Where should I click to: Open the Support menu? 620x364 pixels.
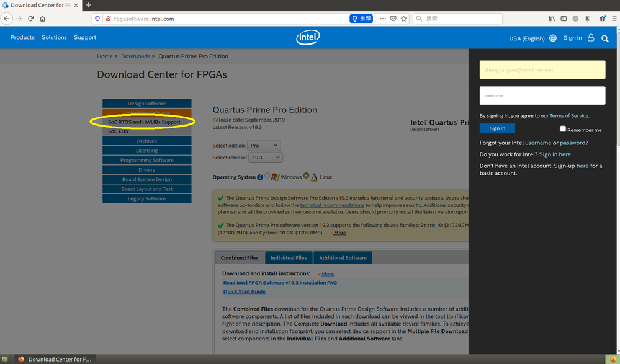coord(85,38)
